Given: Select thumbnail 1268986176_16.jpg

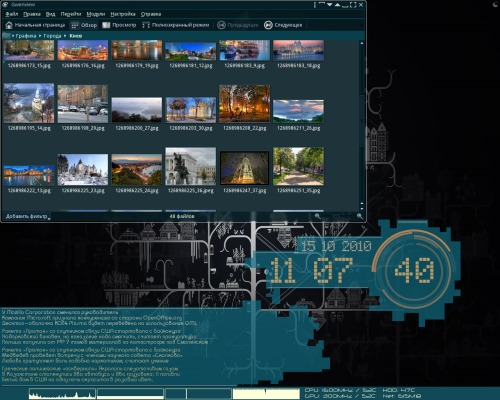Looking at the screenshot, I should coord(83,50).
